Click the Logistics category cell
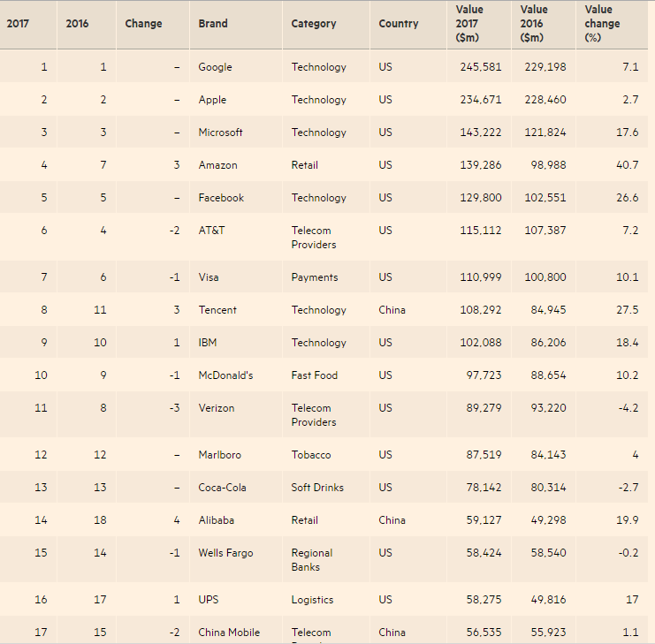 pos(313,600)
